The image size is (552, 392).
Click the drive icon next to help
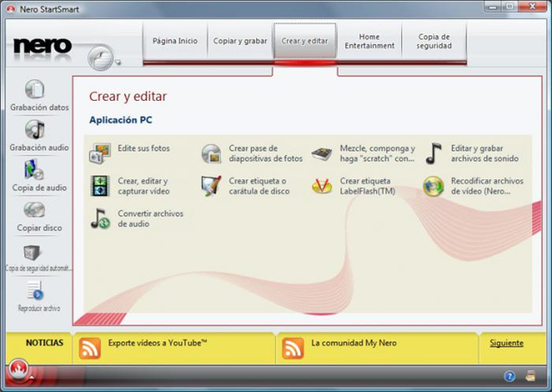tap(530, 376)
